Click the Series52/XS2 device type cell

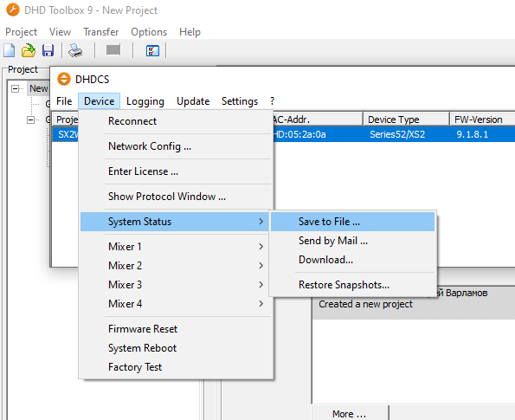pos(397,134)
